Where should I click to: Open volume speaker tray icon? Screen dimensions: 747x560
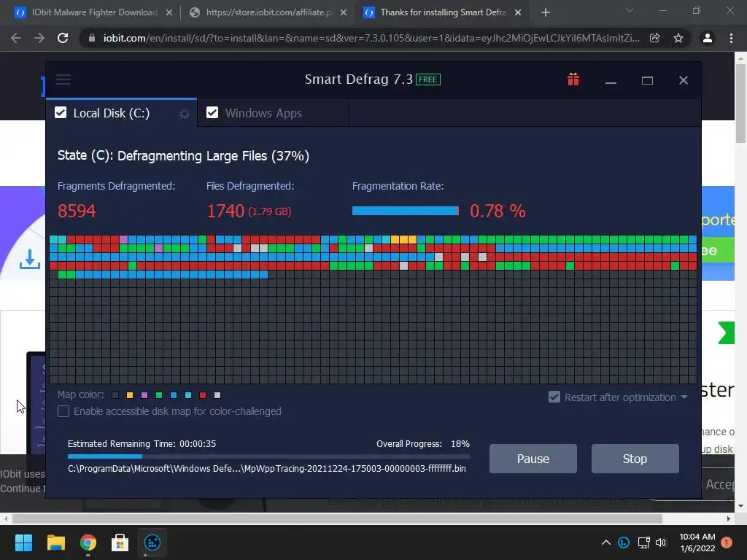pyautogui.click(x=661, y=542)
